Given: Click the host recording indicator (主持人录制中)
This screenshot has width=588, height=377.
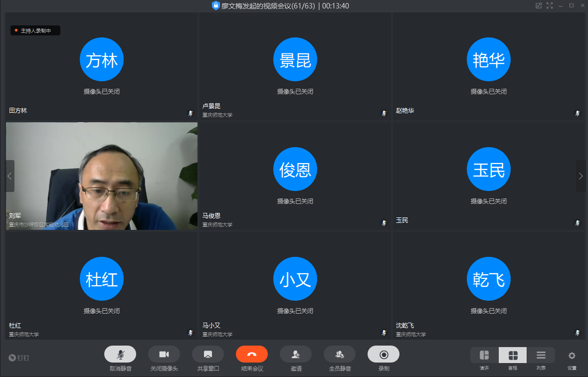Looking at the screenshot, I should click(x=35, y=30).
